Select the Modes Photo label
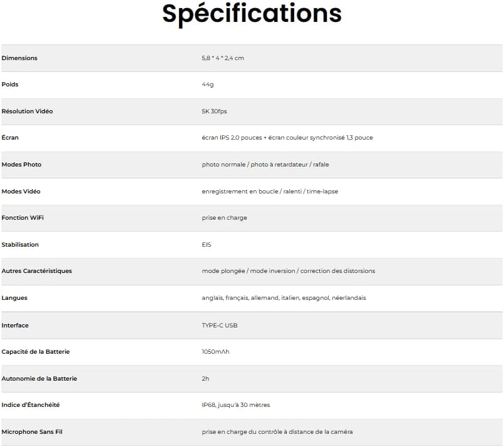The height and width of the screenshot is (447, 504). [21, 165]
